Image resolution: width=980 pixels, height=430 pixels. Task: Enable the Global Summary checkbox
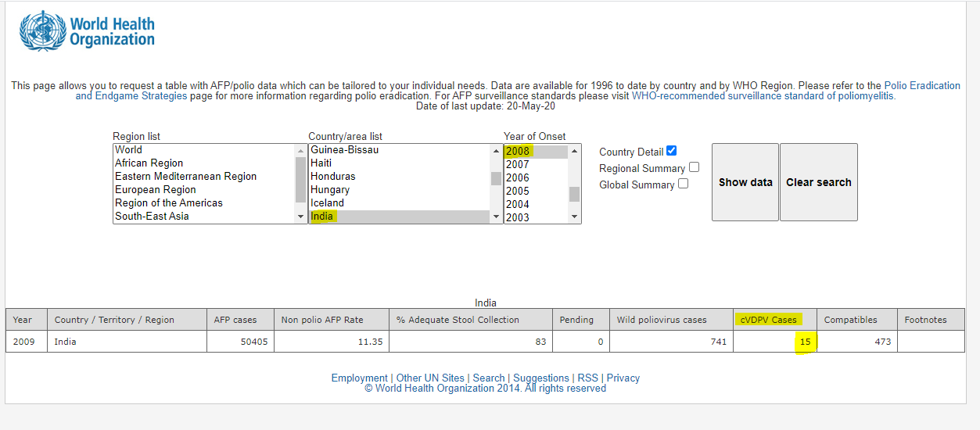[683, 184]
